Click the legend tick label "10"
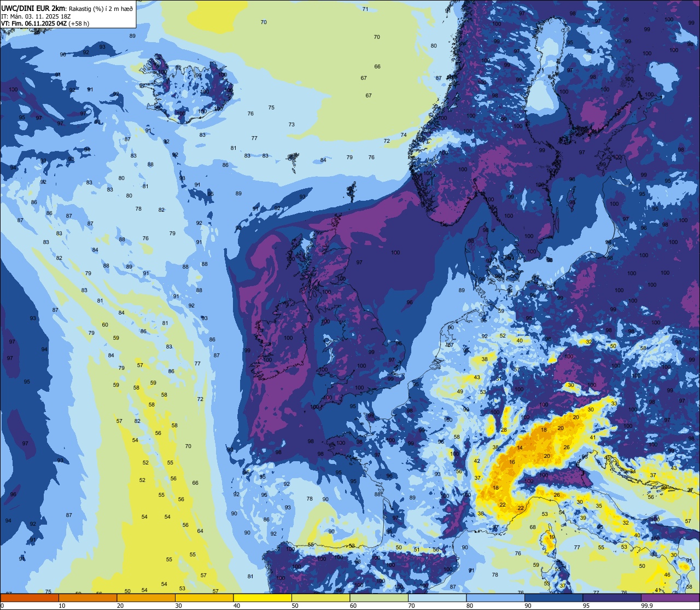This screenshot has height=610, width=700. pyautogui.click(x=62, y=606)
